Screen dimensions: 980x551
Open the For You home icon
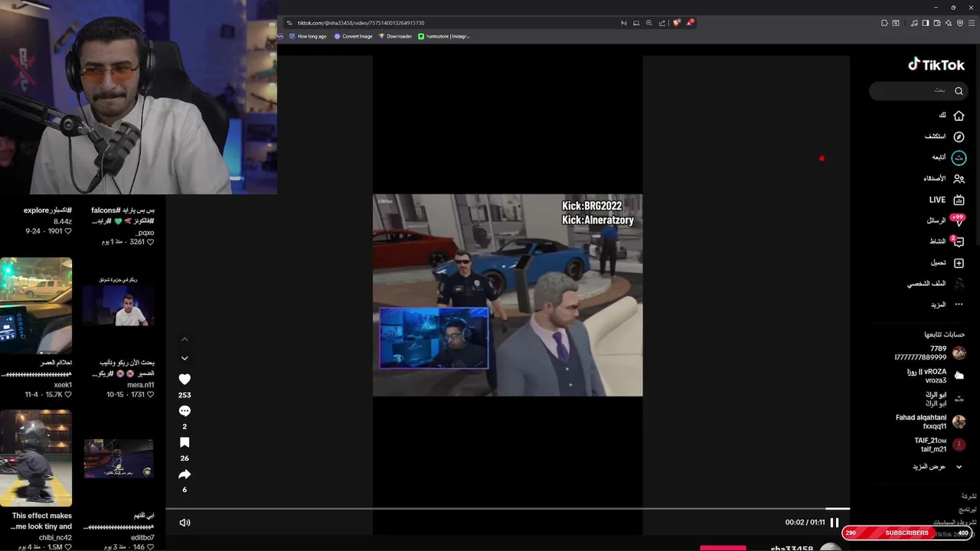click(x=959, y=116)
